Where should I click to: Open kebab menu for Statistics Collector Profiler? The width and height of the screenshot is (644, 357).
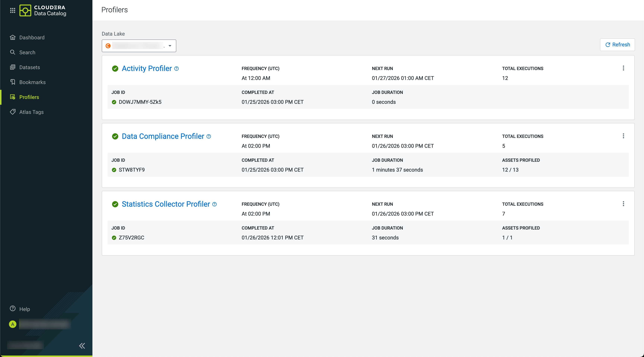(x=623, y=204)
